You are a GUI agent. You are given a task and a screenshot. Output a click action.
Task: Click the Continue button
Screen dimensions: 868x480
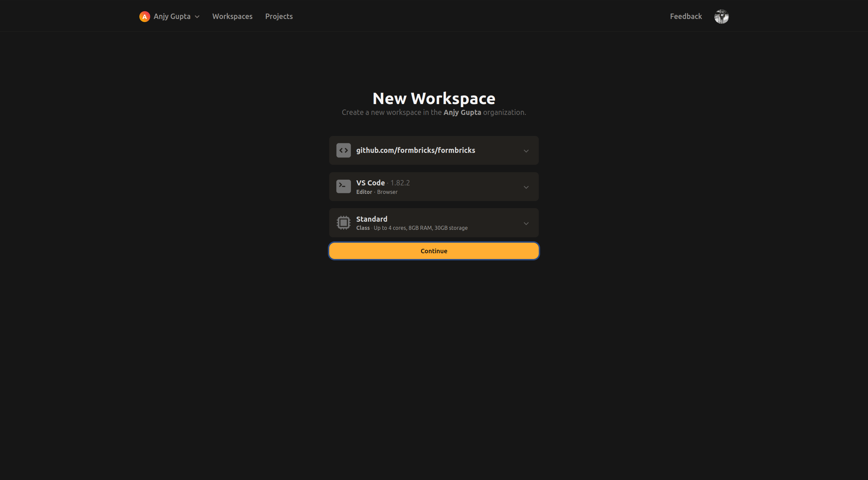[x=434, y=251]
